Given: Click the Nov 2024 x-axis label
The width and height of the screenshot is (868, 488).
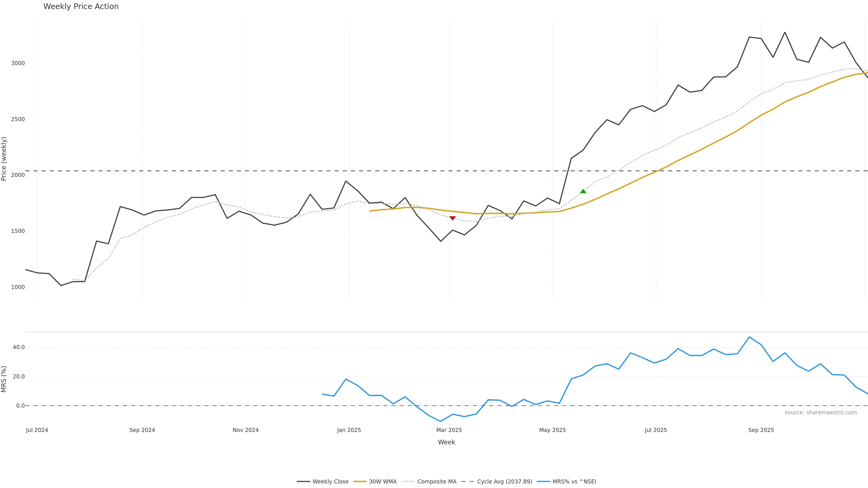Looking at the screenshot, I should [246, 430].
